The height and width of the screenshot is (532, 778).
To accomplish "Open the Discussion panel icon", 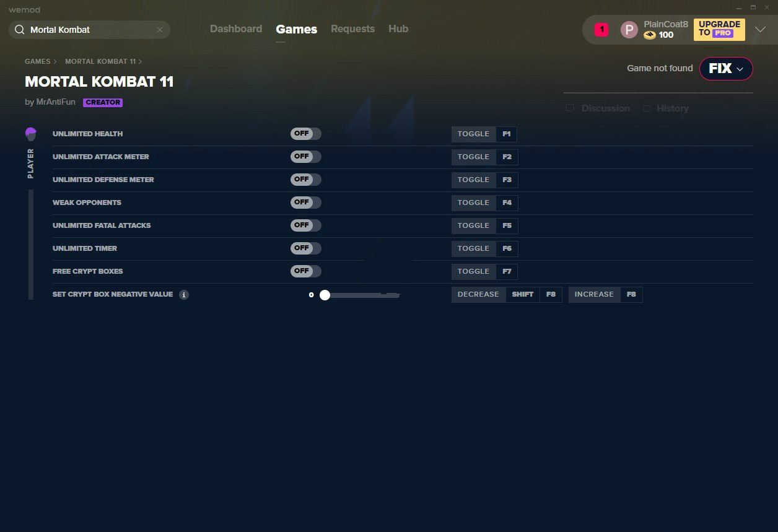I will [x=570, y=108].
